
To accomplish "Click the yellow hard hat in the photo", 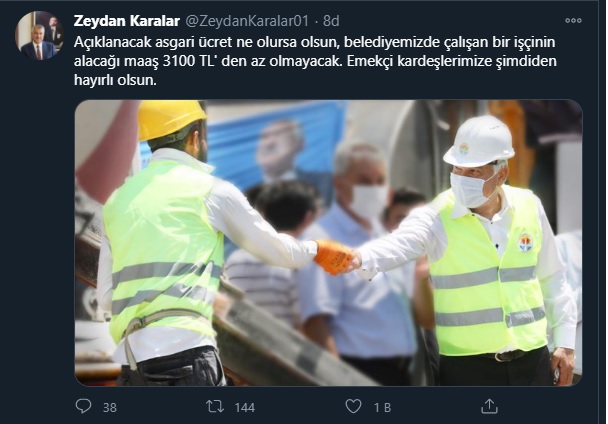I will (171, 118).
